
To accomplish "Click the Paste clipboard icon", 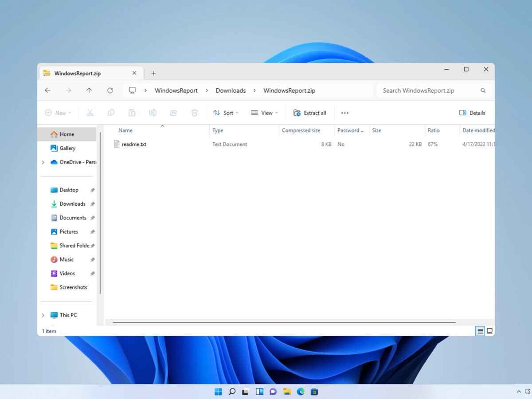I will coord(132,113).
